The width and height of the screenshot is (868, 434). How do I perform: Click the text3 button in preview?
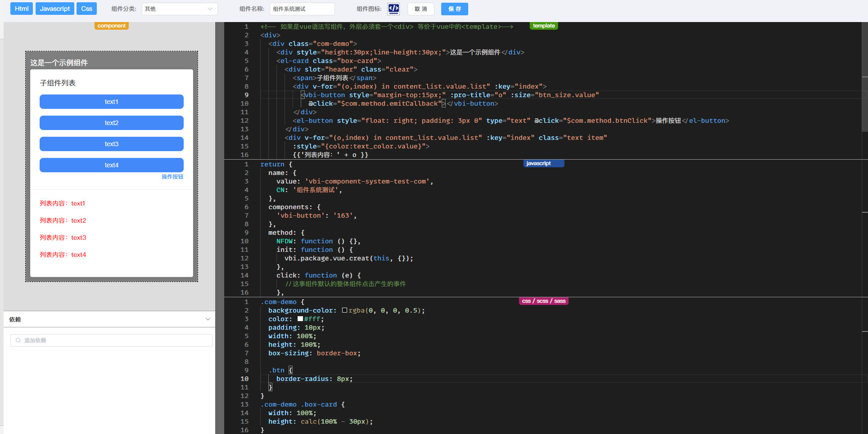pyautogui.click(x=112, y=144)
